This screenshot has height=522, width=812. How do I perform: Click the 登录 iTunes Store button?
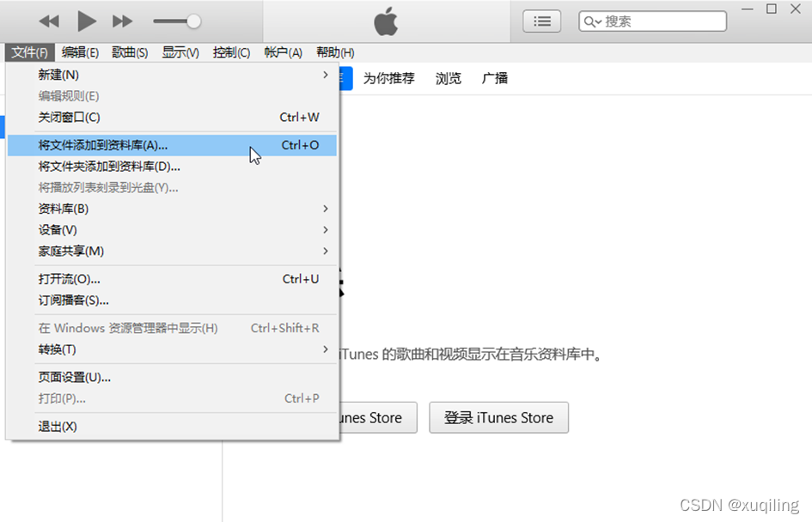click(498, 417)
